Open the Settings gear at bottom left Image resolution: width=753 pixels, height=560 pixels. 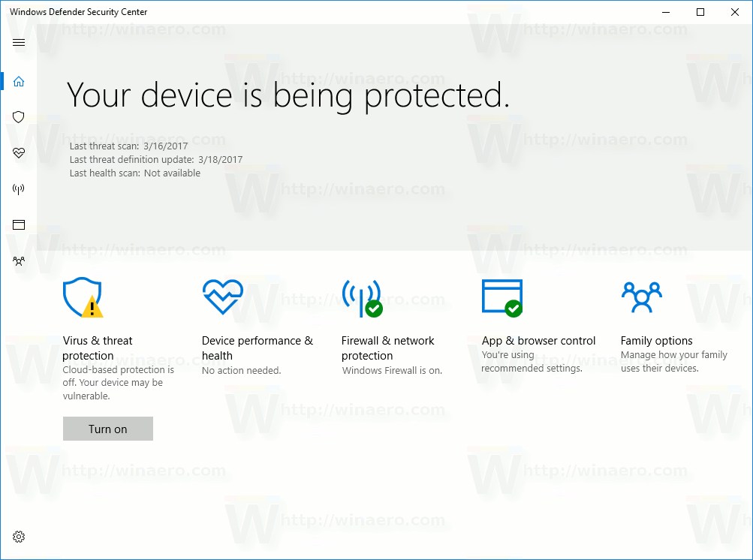coord(19,536)
